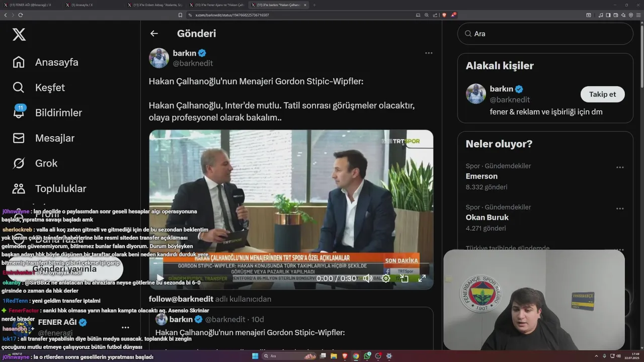Screen dimensions: 644x362
Task: Open barkın's profile avatar in the post
Action: coord(158,58)
